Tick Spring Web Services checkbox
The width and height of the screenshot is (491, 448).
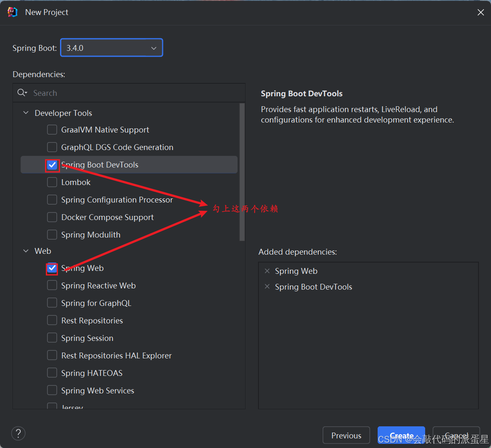point(52,391)
